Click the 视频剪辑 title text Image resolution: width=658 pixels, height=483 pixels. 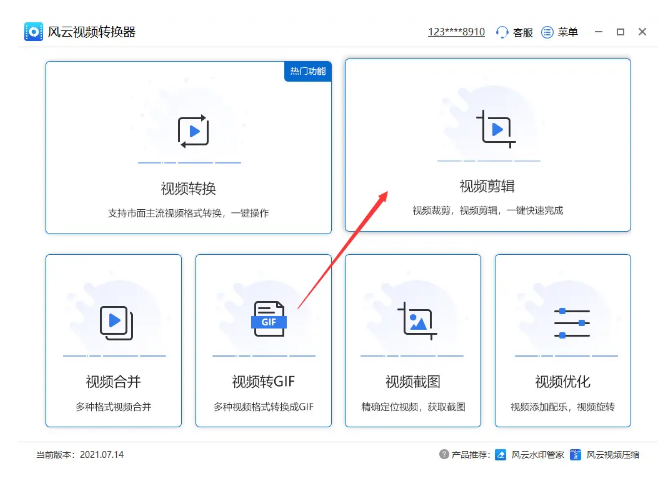coord(487,186)
